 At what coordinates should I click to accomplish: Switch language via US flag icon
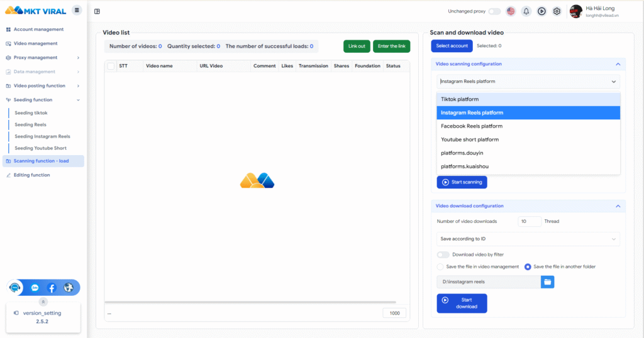coord(511,11)
